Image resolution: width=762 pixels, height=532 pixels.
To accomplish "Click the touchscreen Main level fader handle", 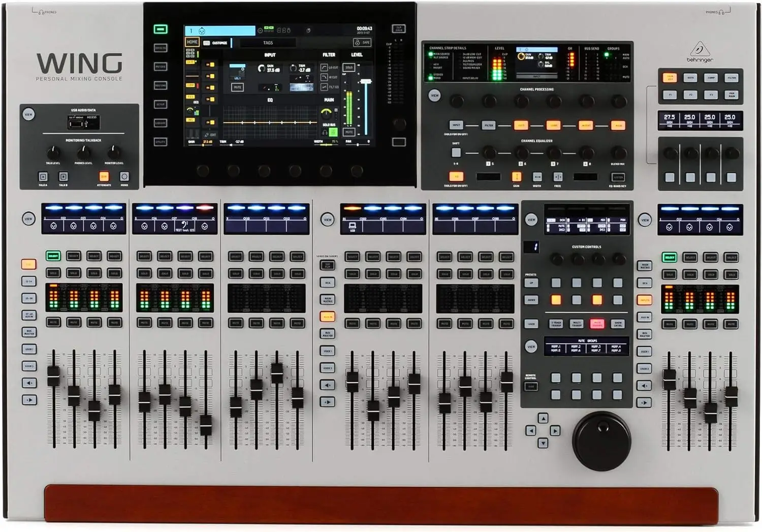I will pos(365,81).
